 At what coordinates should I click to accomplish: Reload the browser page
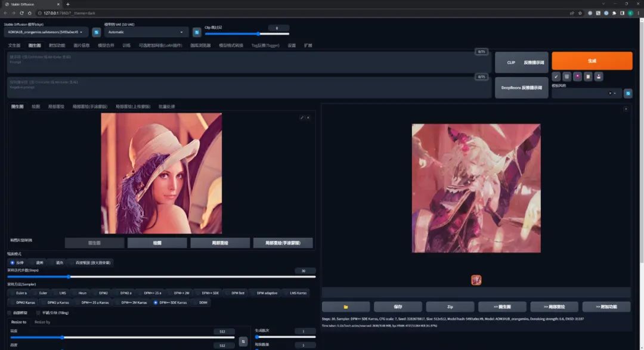coord(21,13)
